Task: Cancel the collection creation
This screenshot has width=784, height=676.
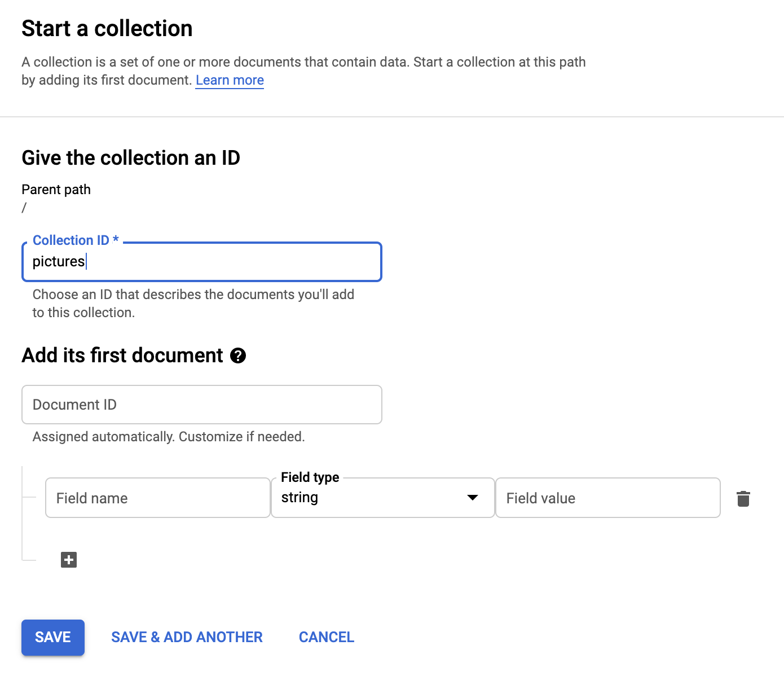Action: pos(326,637)
